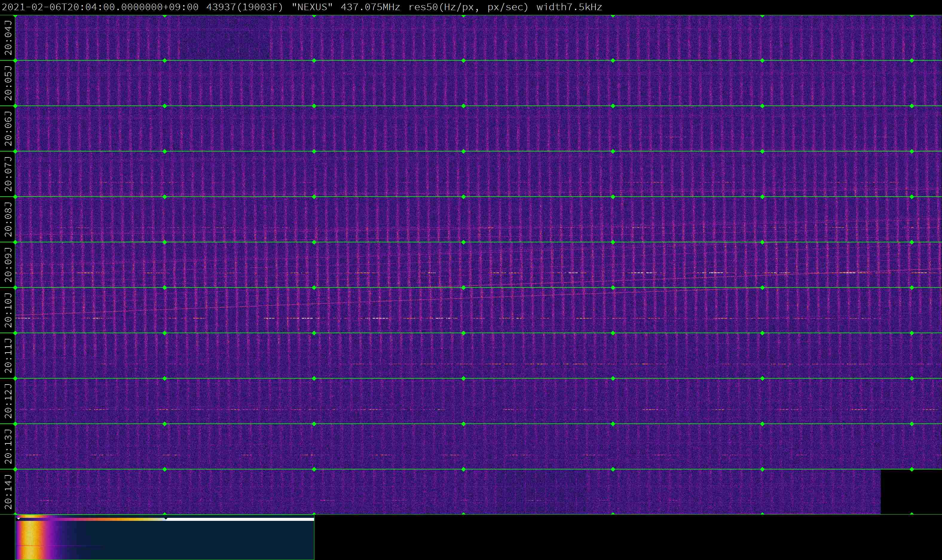Select the 20:09J time row label
Screen dimensions: 942x560
(x=8, y=265)
